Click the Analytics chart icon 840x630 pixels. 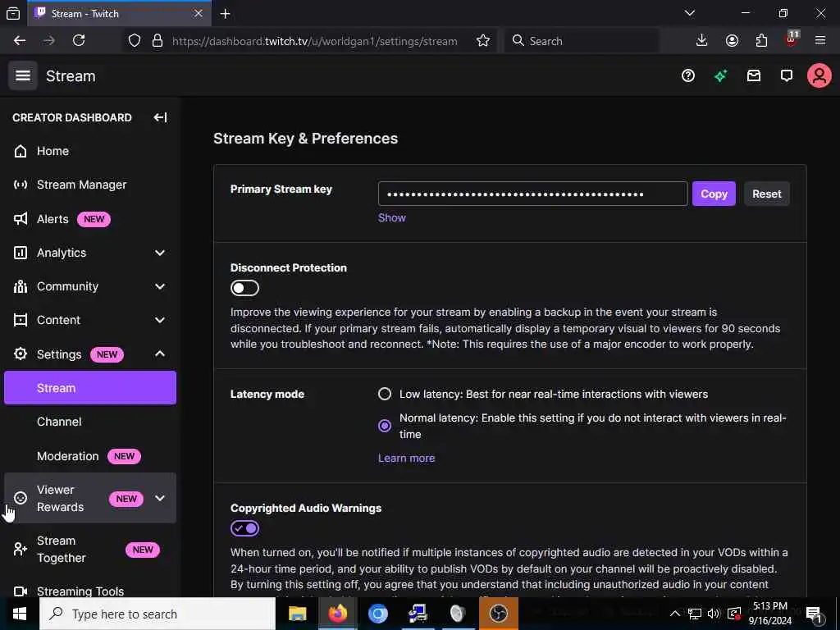point(21,253)
